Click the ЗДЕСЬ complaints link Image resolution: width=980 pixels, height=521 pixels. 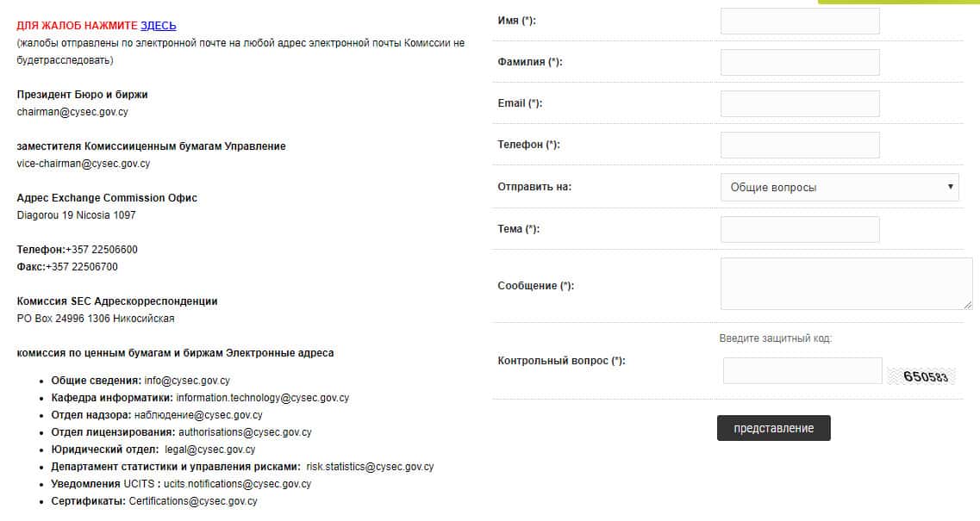point(158,26)
